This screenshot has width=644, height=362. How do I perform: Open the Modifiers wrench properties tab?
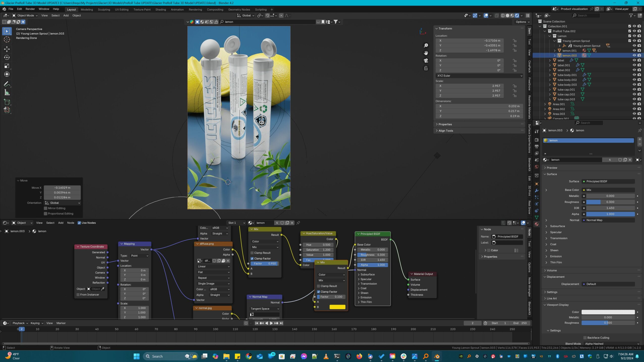click(536, 191)
